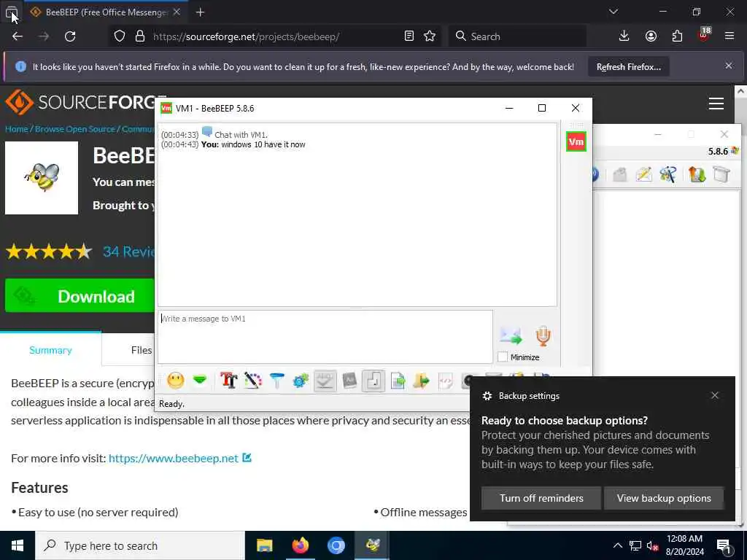Image resolution: width=747 pixels, height=560 pixels.
Task: Click the Refresh Firefox... button
Action: point(628,66)
